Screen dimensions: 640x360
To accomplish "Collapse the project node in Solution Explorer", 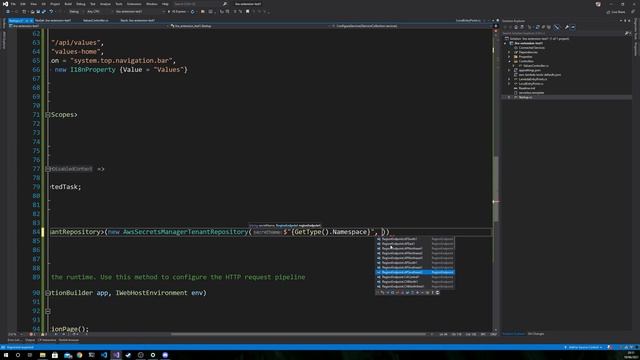I will pos(505,43).
